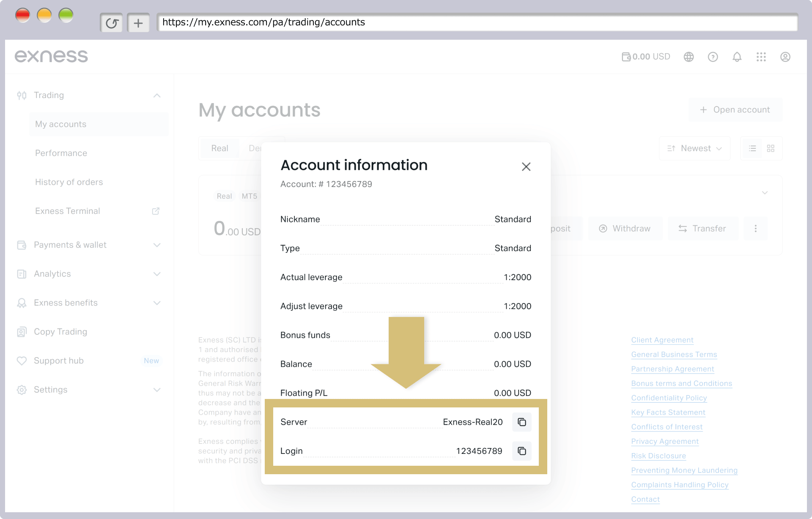Open Preventing Money Laundering link

pos(684,470)
